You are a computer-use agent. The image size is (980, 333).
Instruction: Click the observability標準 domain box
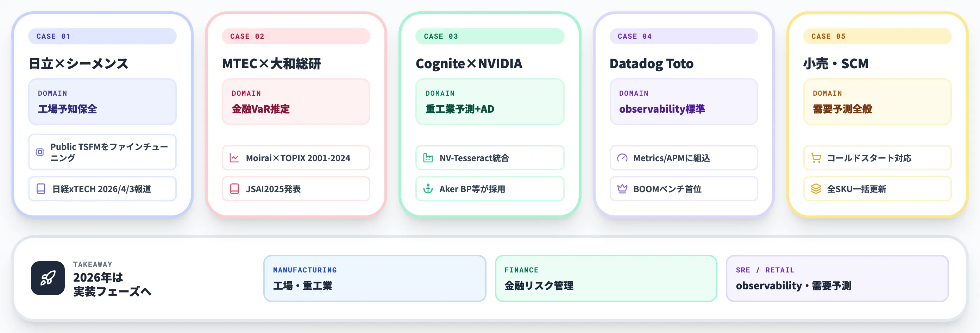(684, 102)
